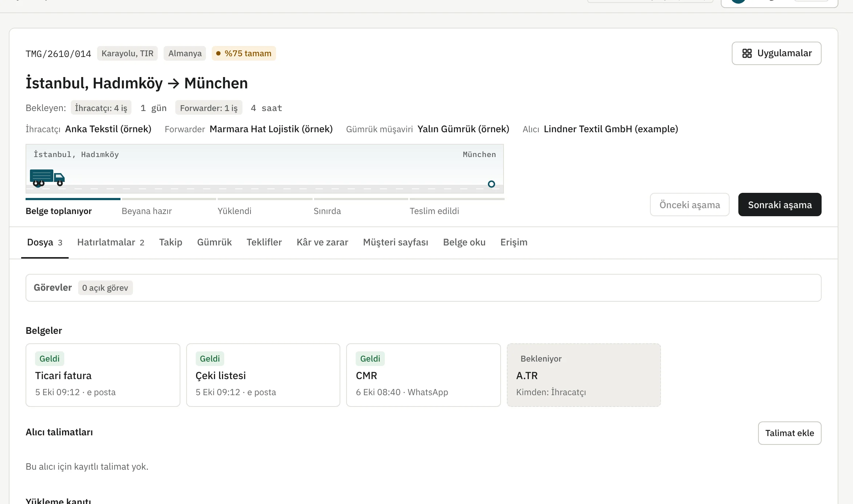Click the Karayolu, TIR tag
Viewport: 853px width, 504px height.
tap(127, 53)
